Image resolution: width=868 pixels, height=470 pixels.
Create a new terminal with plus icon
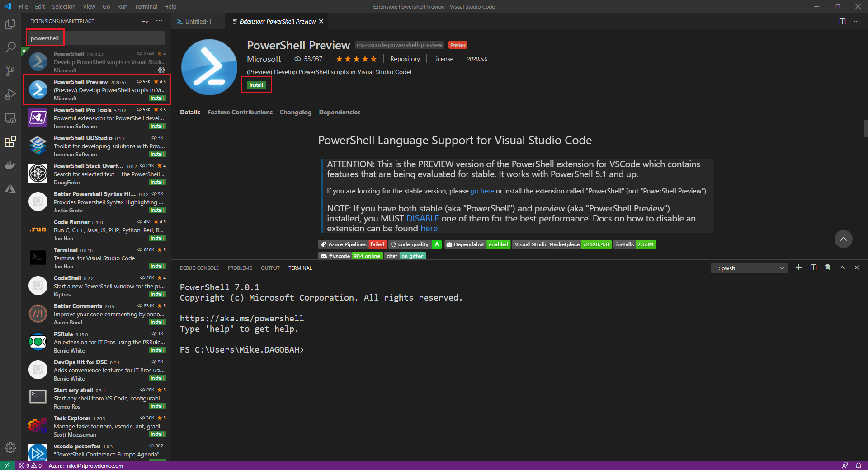point(799,268)
